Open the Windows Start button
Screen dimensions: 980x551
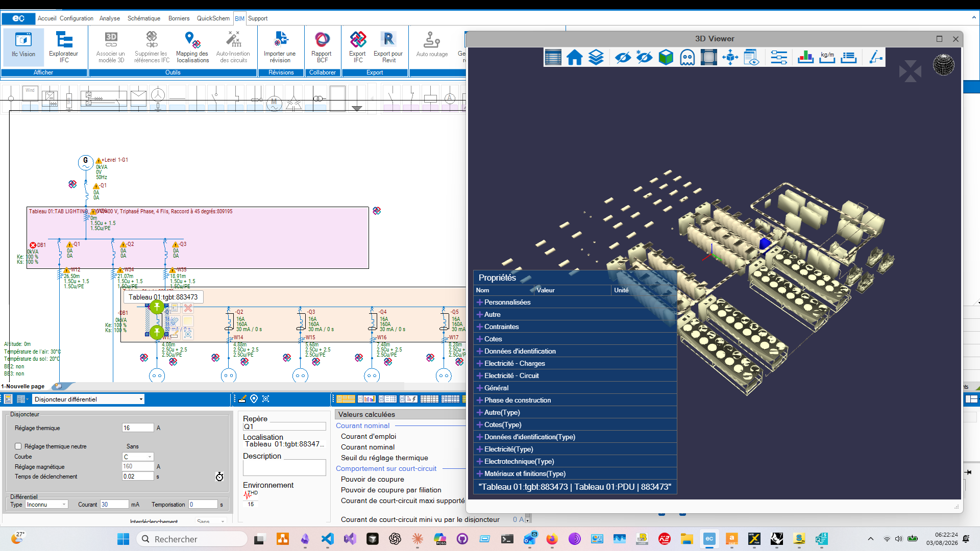tap(123, 539)
